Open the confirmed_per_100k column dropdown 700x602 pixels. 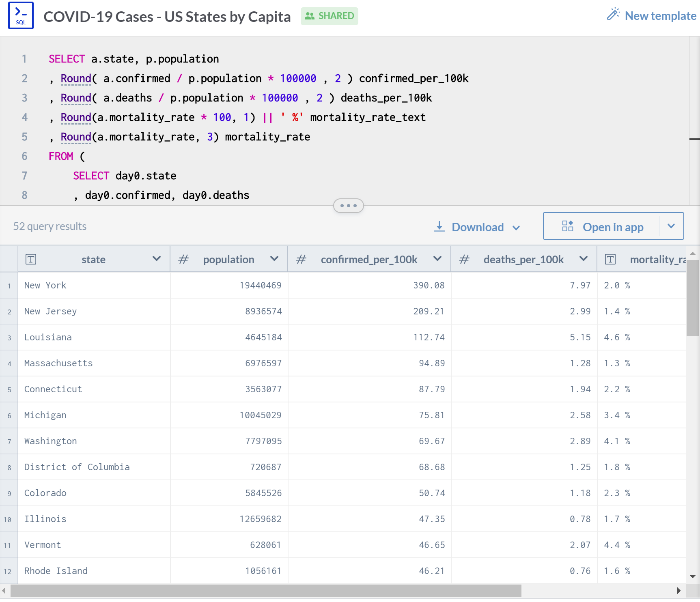point(437,259)
